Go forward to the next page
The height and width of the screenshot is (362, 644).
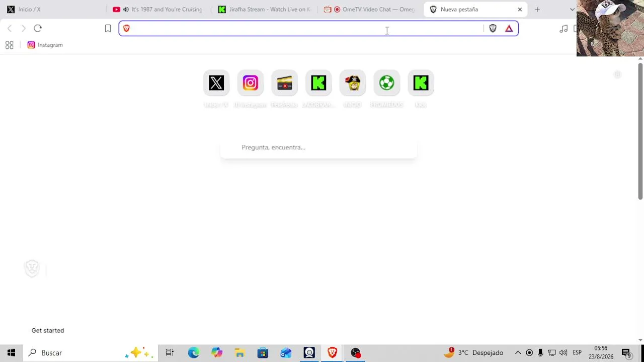[23, 29]
